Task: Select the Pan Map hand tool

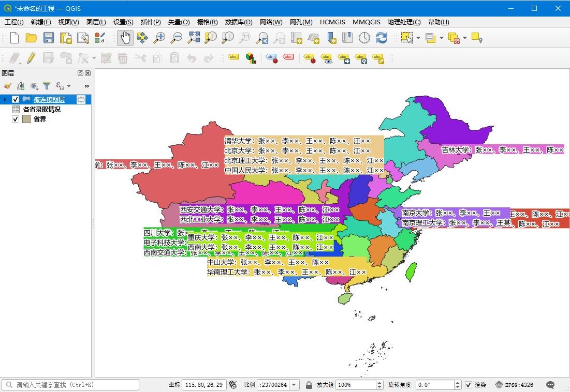Action: pyautogui.click(x=125, y=38)
